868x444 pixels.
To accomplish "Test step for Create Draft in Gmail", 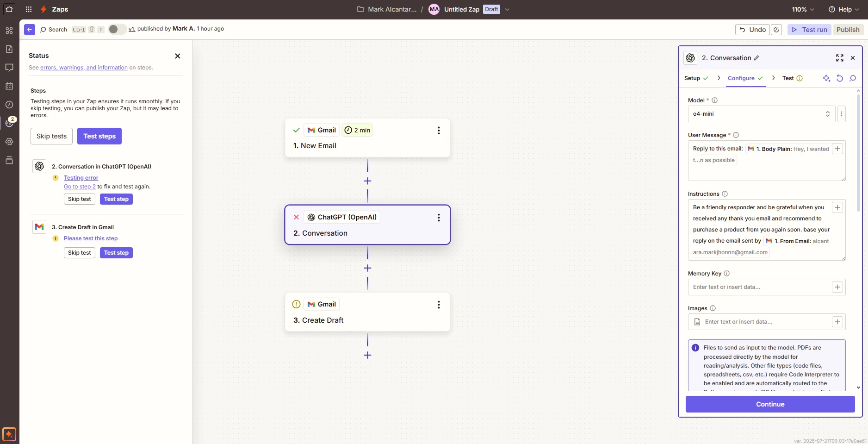I will (x=116, y=253).
